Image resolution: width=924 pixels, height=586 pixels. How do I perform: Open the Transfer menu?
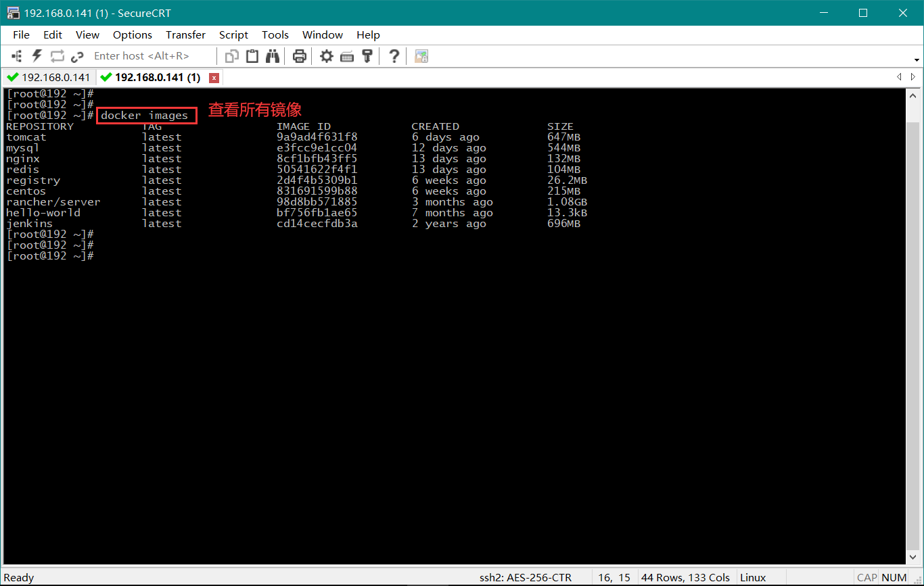pyautogui.click(x=185, y=35)
